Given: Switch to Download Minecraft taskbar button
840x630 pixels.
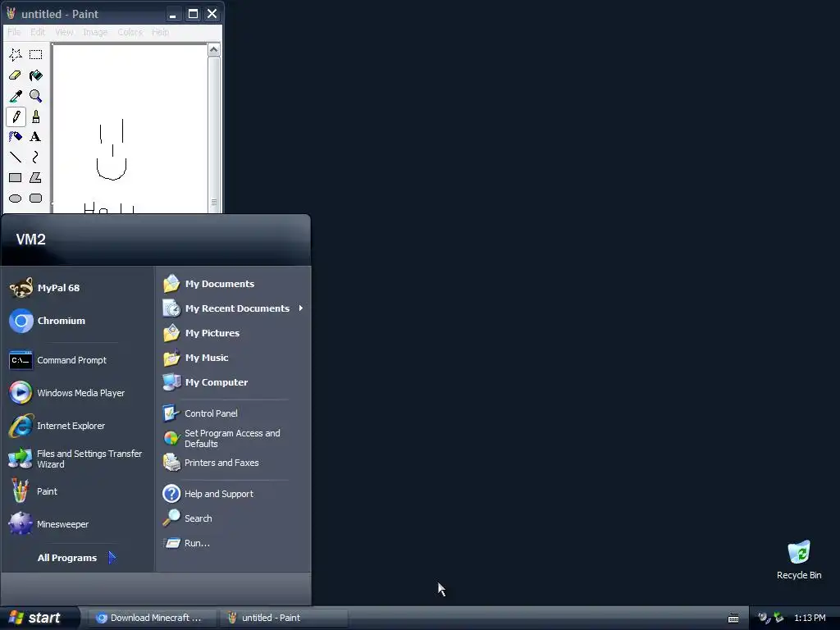Looking at the screenshot, I should tap(152, 618).
